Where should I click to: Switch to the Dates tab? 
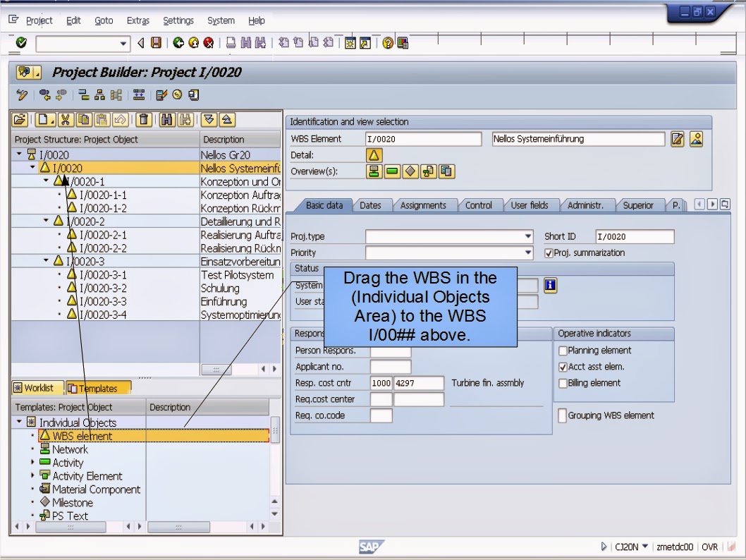tap(372, 205)
